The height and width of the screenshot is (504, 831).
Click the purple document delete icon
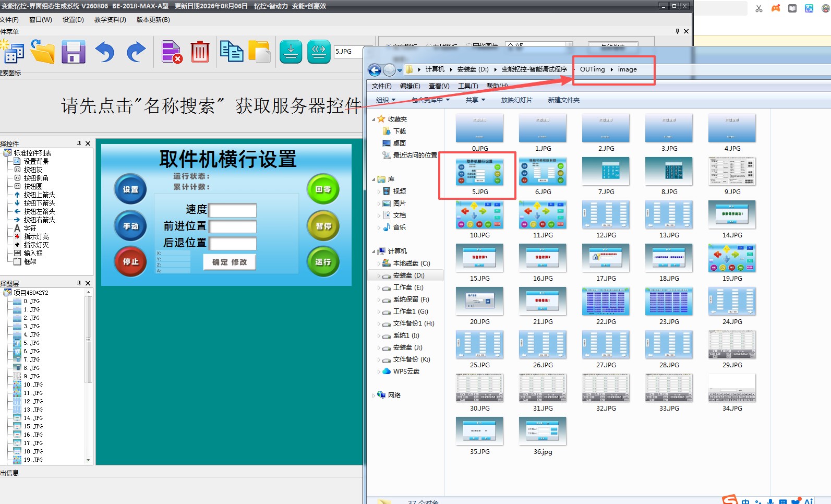pyautogui.click(x=171, y=52)
